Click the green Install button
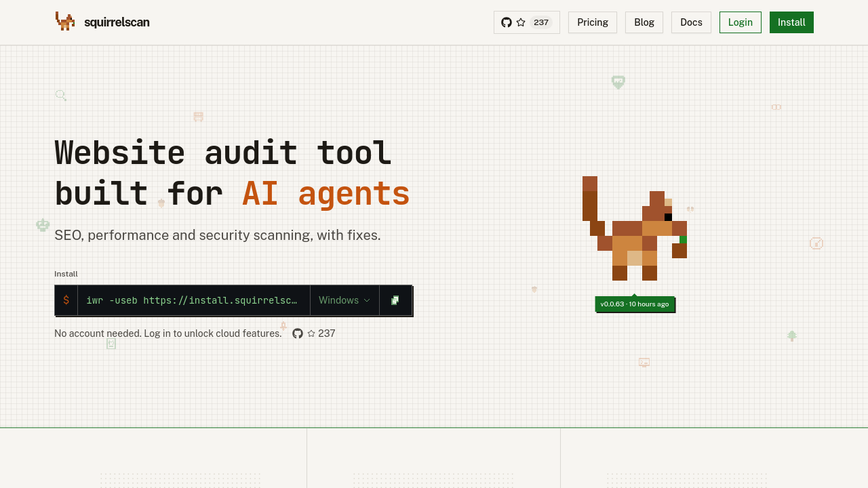The width and height of the screenshot is (868, 488). pos(791,22)
